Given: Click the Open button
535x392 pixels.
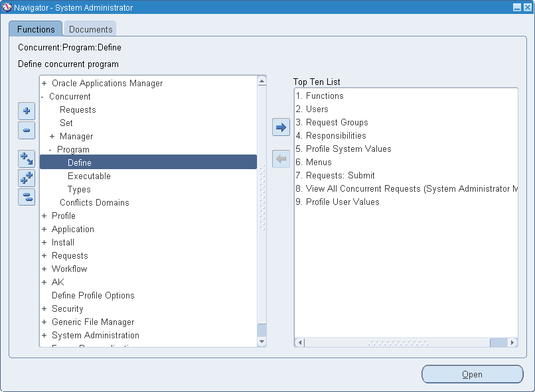Looking at the screenshot, I should tap(472, 374).
